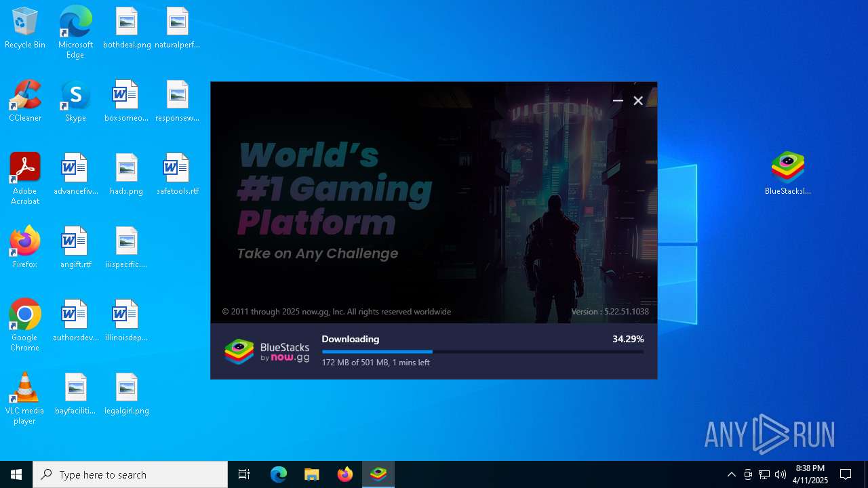The width and height of the screenshot is (868, 488).
Task: Click the meet now tray icon
Action: point(748,474)
